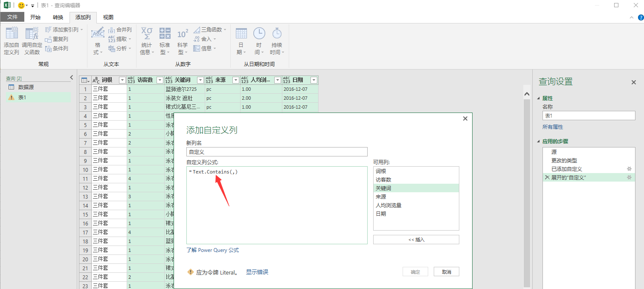Image resolution: width=644 pixels, height=289 pixels.
Task: Open filter arrow of 关键词 column header
Action: (200, 80)
